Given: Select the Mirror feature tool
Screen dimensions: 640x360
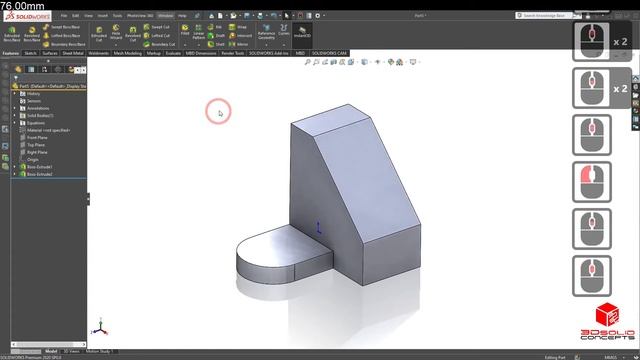Looking at the screenshot, I should 238,44.
